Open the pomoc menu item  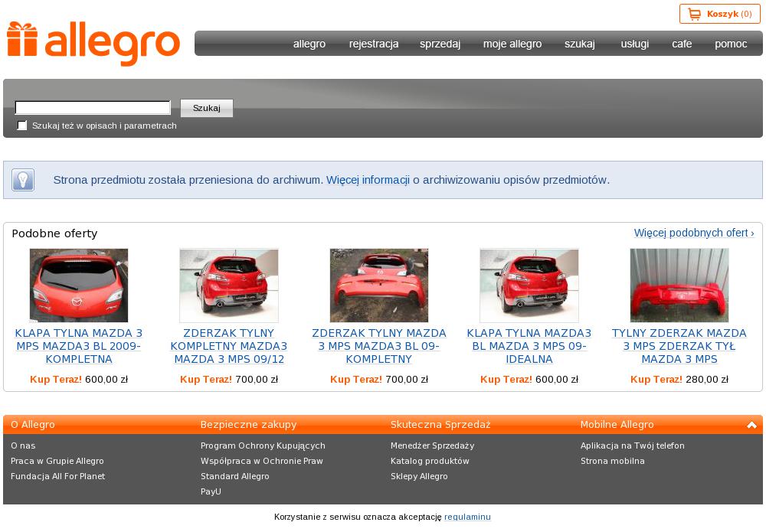pyautogui.click(x=731, y=44)
